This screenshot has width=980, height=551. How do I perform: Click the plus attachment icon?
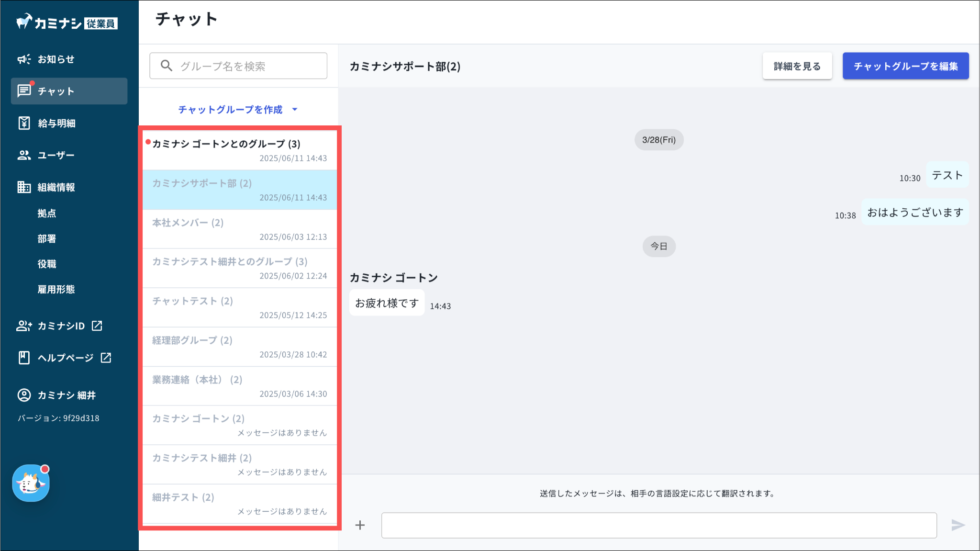360,525
